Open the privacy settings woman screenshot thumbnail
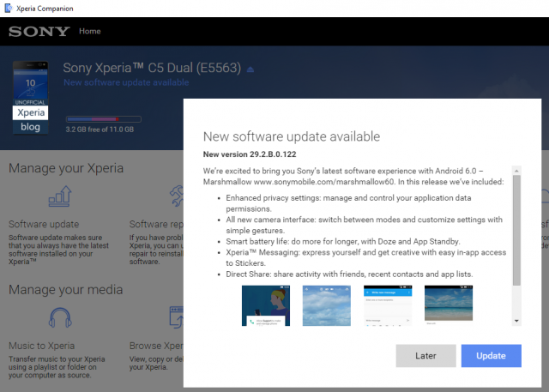This screenshot has width=549, height=392. pos(266,305)
